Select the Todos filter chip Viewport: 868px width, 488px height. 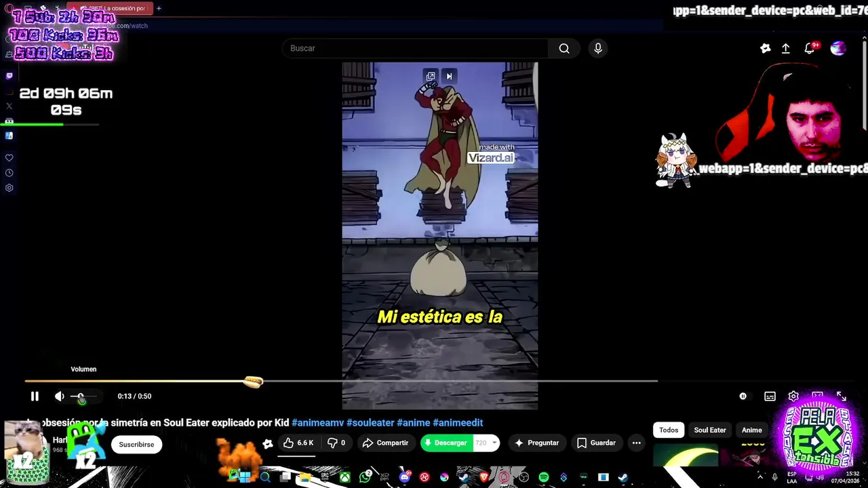click(669, 430)
